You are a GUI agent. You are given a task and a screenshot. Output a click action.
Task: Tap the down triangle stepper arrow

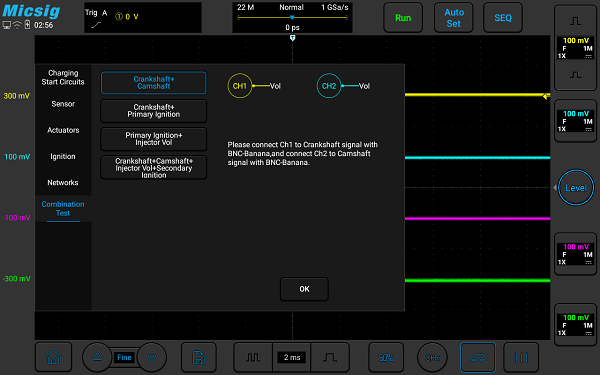pyautogui.click(x=152, y=357)
